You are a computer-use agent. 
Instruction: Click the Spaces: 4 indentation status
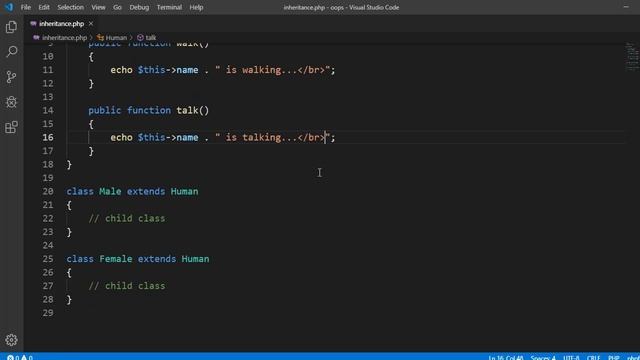pos(543,357)
